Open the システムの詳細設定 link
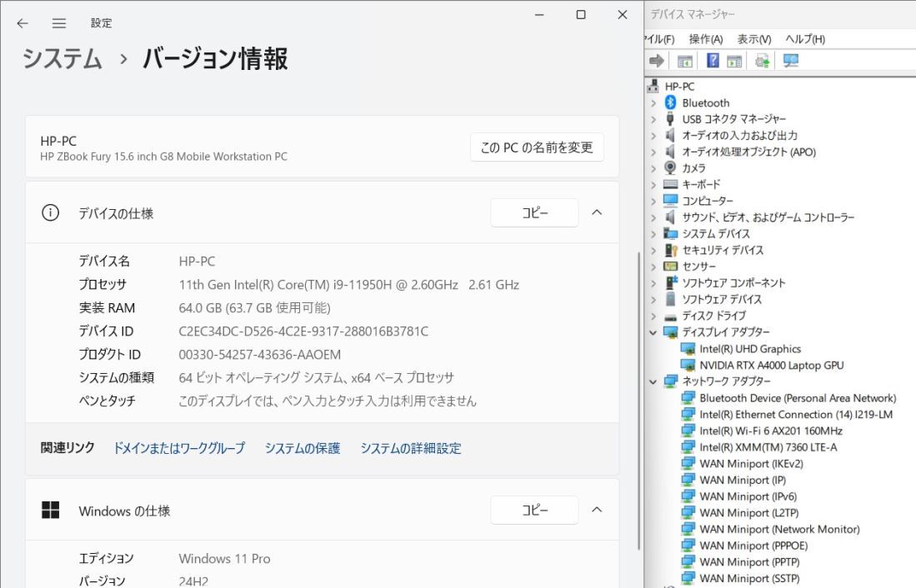The image size is (916, 588). pos(410,448)
